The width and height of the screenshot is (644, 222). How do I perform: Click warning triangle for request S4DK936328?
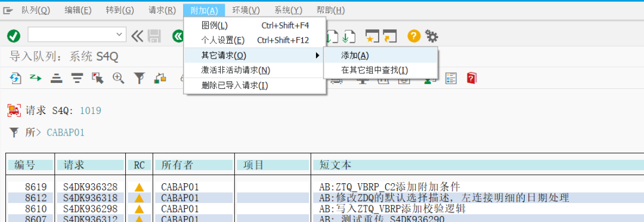[139, 187]
